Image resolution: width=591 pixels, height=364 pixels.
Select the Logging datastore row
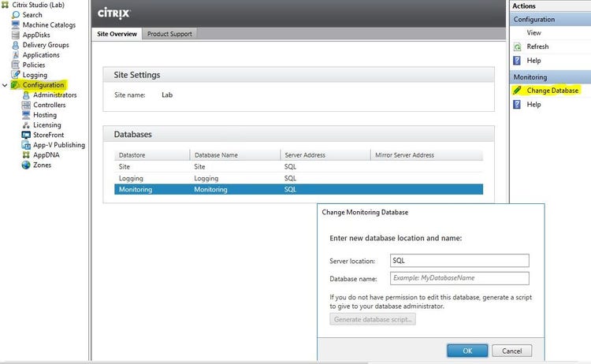pyautogui.click(x=299, y=178)
